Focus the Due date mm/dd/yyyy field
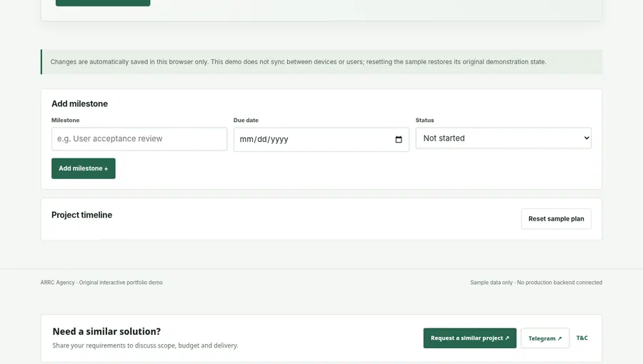 pyautogui.click(x=321, y=140)
